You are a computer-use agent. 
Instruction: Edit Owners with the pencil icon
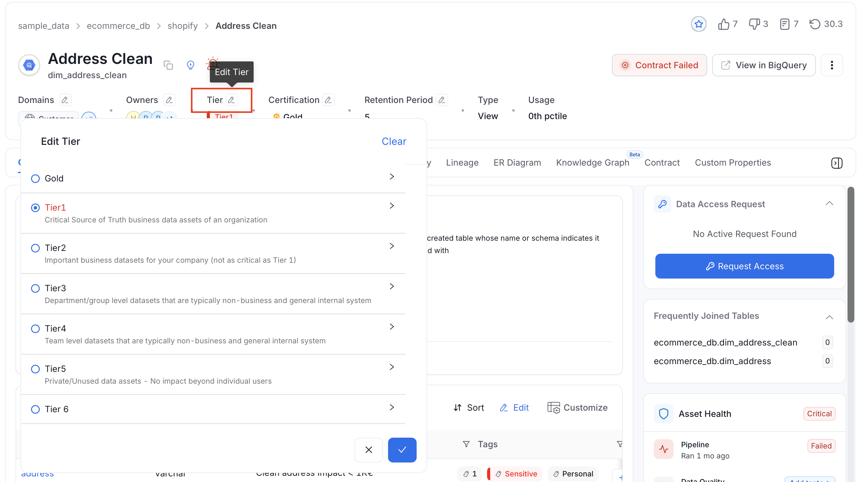[x=169, y=100]
